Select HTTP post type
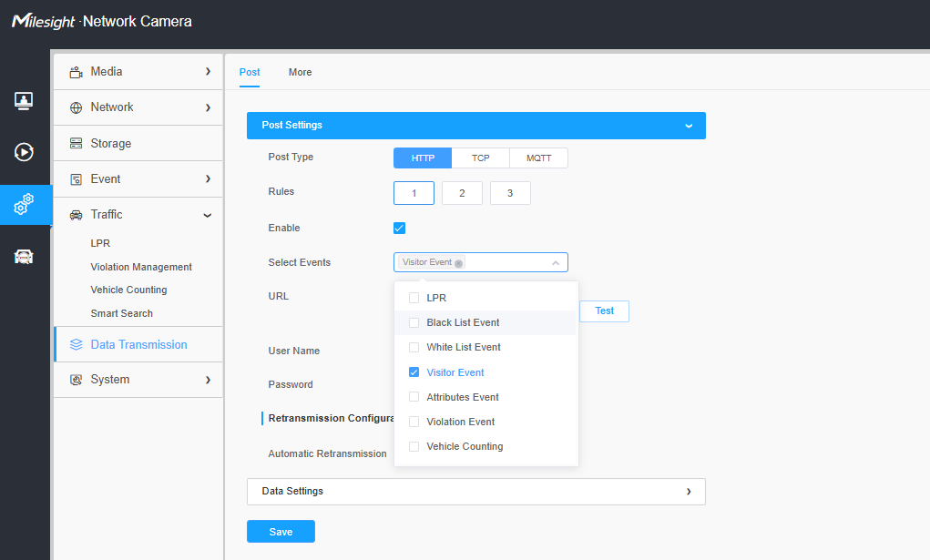The width and height of the screenshot is (930, 560). coord(423,158)
